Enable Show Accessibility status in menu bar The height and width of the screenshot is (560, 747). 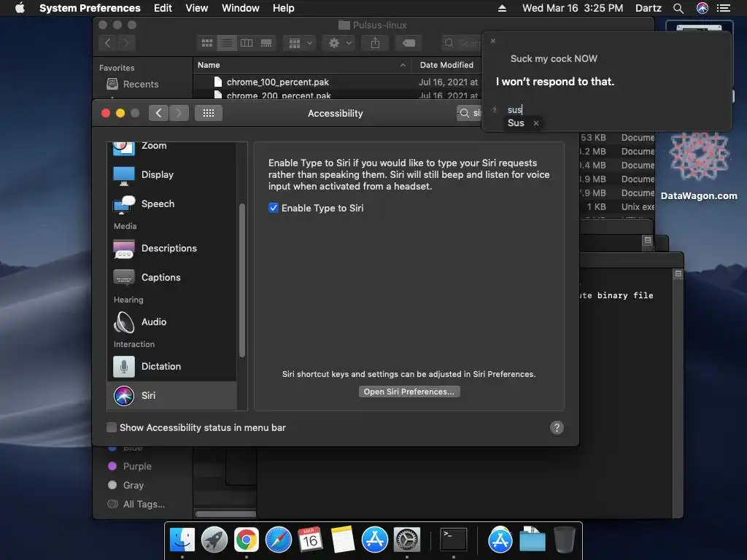coord(112,427)
